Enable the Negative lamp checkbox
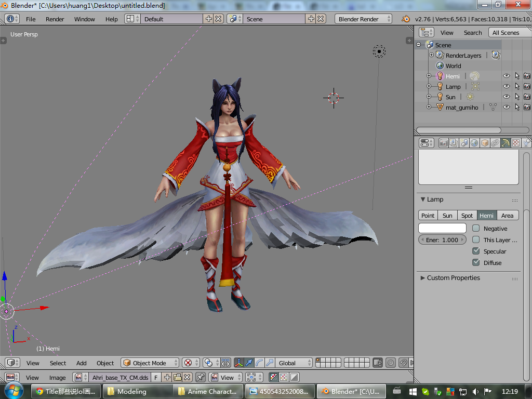This screenshot has width=532, height=399. (x=476, y=229)
